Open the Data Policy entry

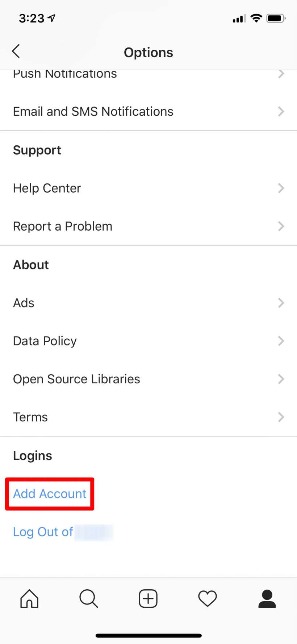148,341
